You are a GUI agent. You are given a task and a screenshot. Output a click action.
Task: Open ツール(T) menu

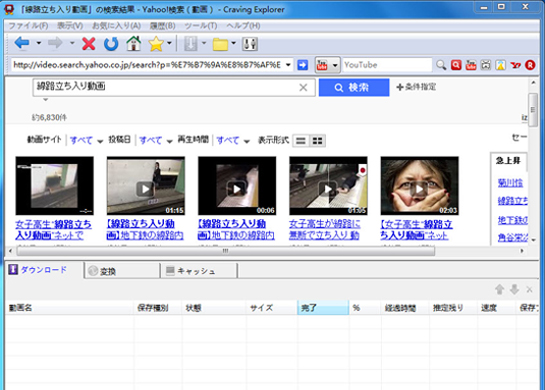pos(201,26)
